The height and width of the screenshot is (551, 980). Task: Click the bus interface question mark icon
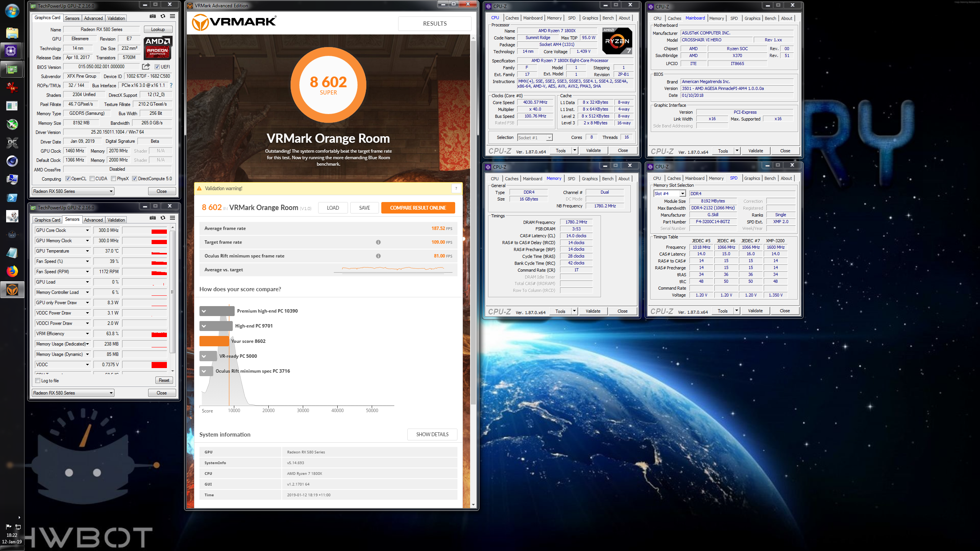[171, 85]
